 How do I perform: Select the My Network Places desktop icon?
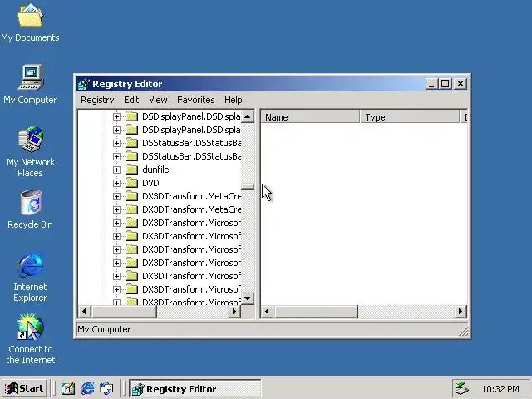coord(30,152)
